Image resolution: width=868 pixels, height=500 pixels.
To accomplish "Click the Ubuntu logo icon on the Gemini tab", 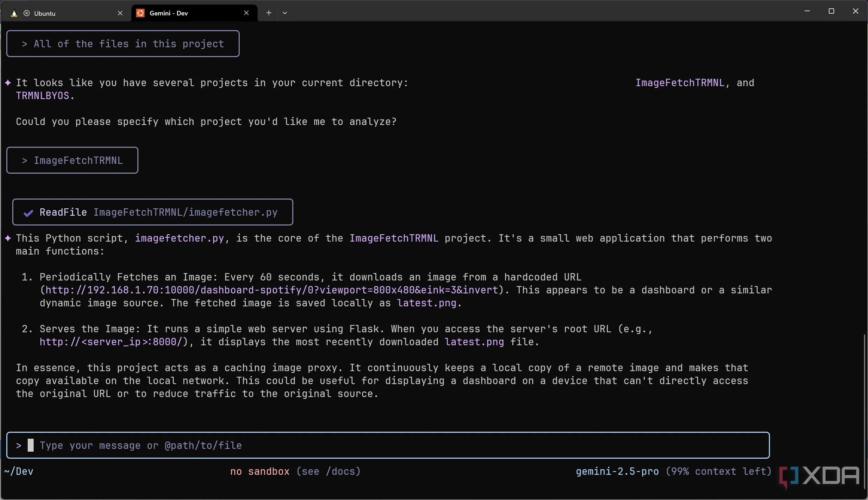I will tap(141, 13).
